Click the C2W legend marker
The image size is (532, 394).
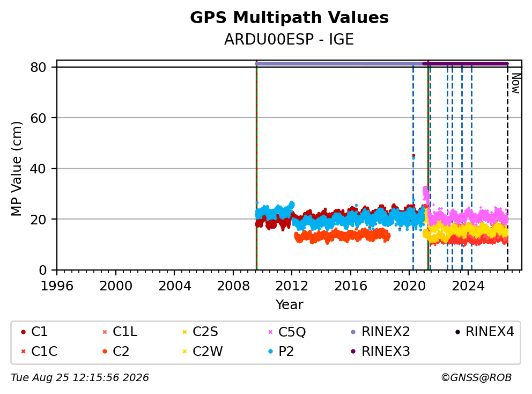[x=185, y=352]
